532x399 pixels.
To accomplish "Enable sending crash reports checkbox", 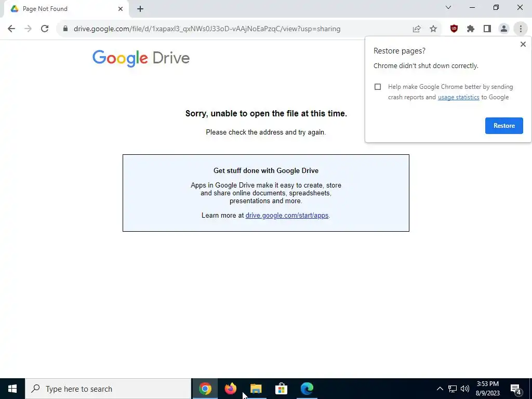I will pos(378,87).
